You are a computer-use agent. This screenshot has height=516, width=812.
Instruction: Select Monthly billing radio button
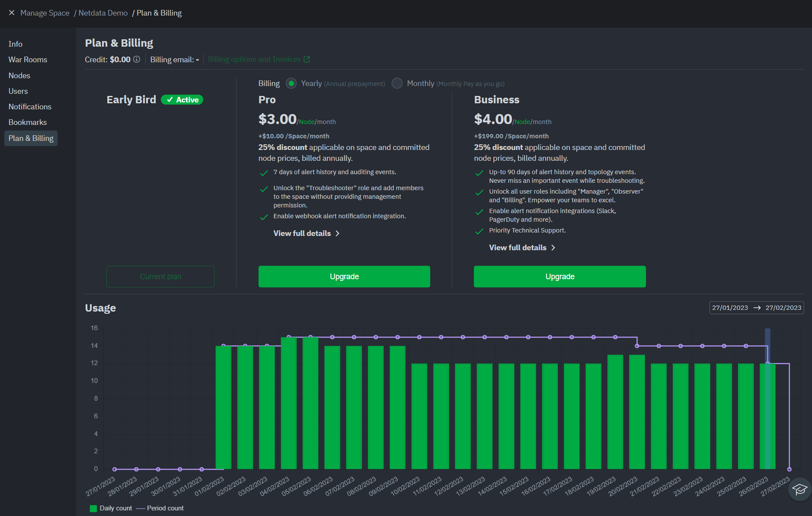point(397,83)
